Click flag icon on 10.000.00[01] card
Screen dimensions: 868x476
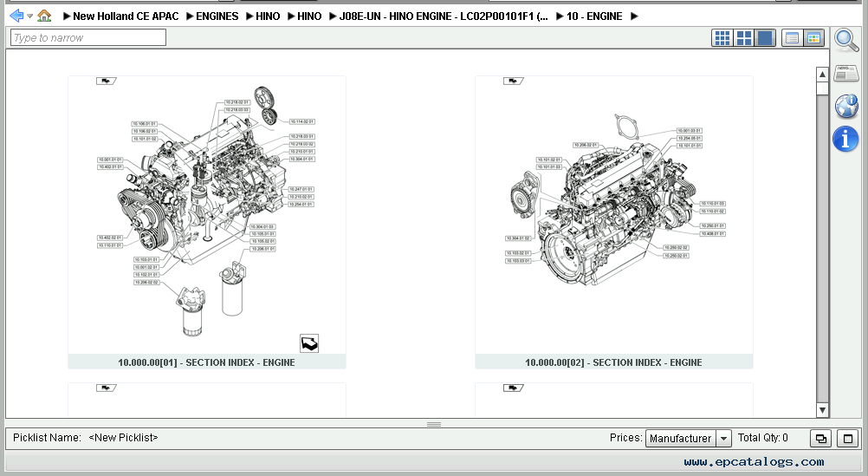107,81
